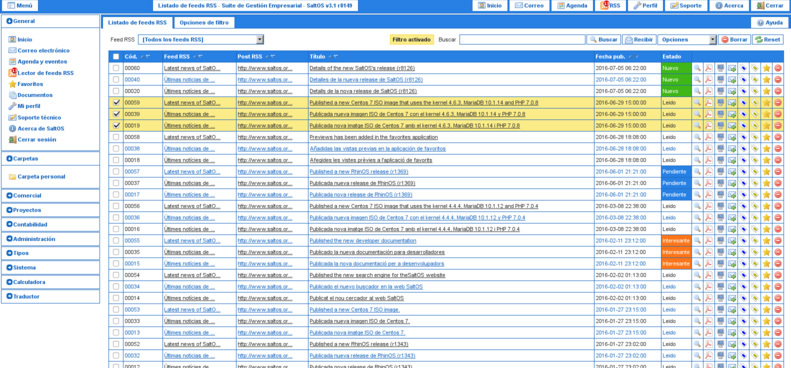Expand the Proyectos sidebar section
Viewport: 791px width, 368px height.
coord(50,210)
